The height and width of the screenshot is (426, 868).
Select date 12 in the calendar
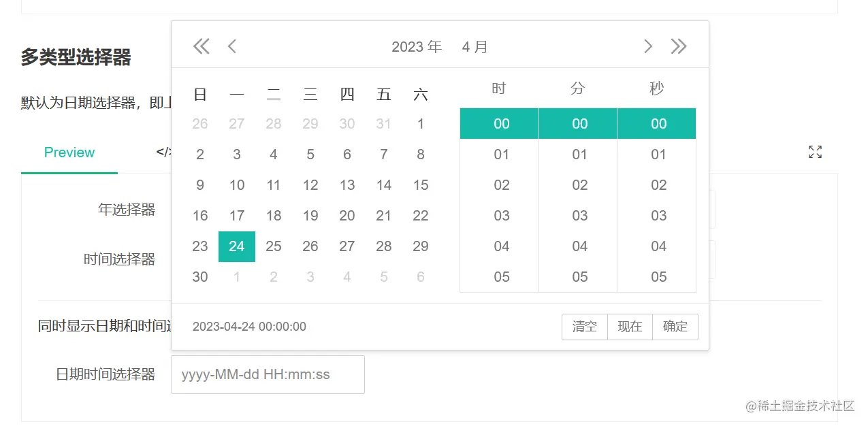(x=310, y=185)
